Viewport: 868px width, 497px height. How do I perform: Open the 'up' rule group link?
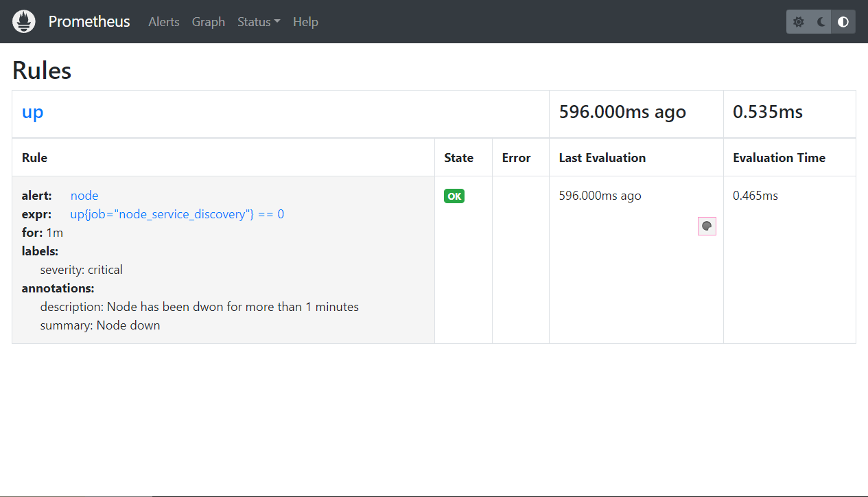[x=32, y=112]
